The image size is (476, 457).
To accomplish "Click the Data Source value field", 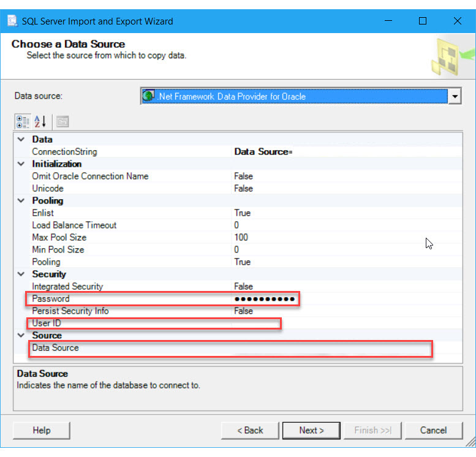I will pyautogui.click(x=347, y=348).
